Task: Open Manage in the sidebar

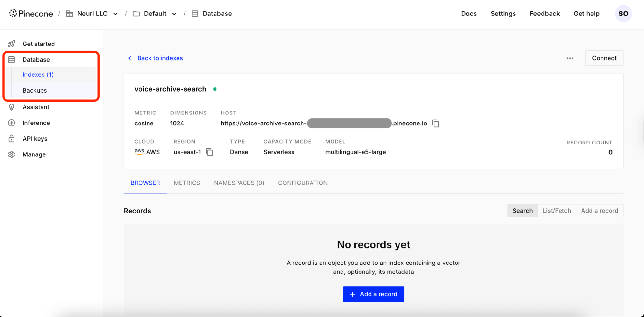Action: pos(34,154)
